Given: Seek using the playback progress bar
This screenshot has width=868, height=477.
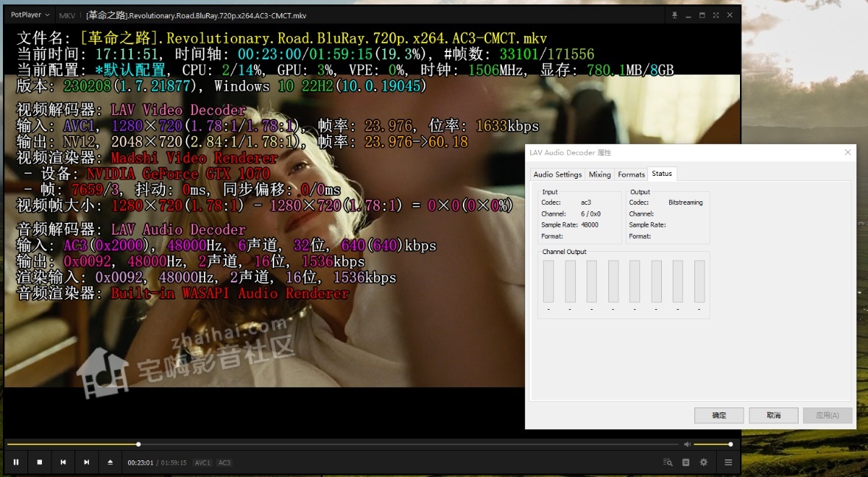Looking at the screenshot, I should [x=343, y=444].
